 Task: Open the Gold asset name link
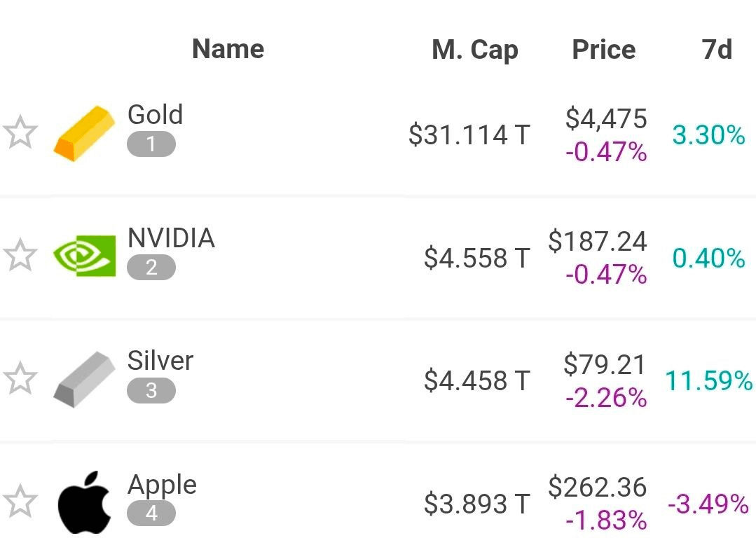[155, 115]
